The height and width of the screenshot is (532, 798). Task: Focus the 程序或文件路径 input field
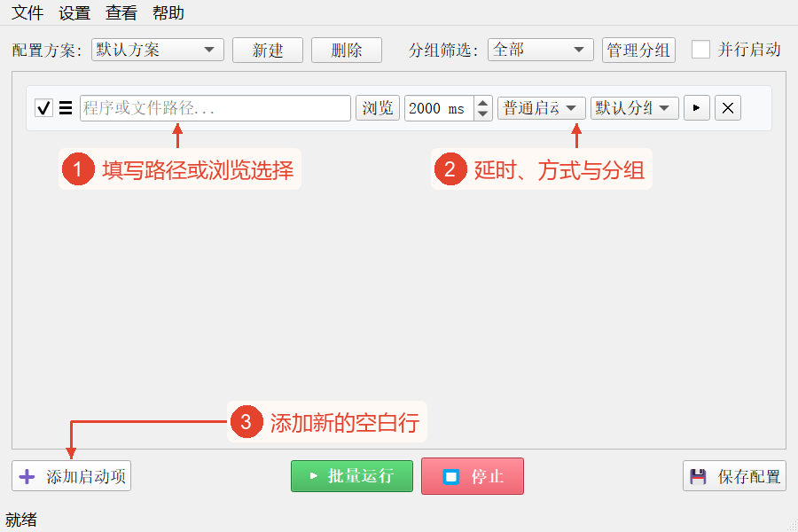point(215,108)
